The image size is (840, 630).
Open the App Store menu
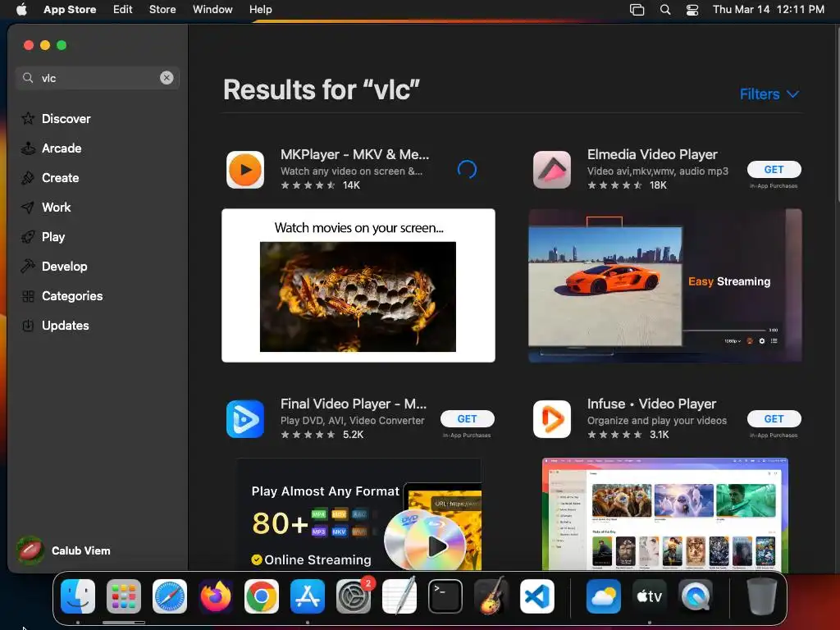pos(70,9)
